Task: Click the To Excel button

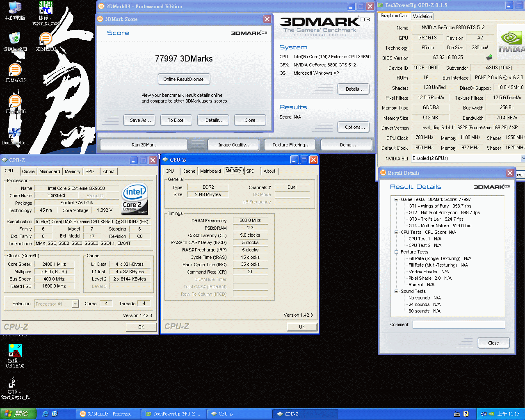Action: click(176, 120)
